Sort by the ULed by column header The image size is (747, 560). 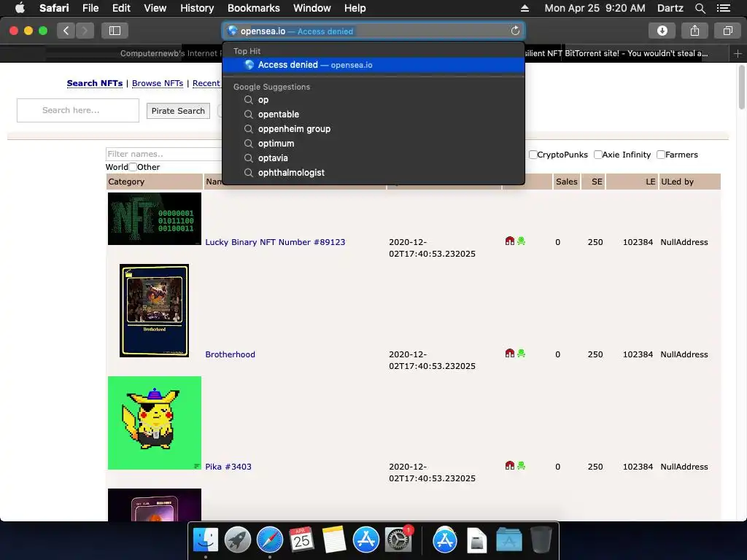[689, 182]
